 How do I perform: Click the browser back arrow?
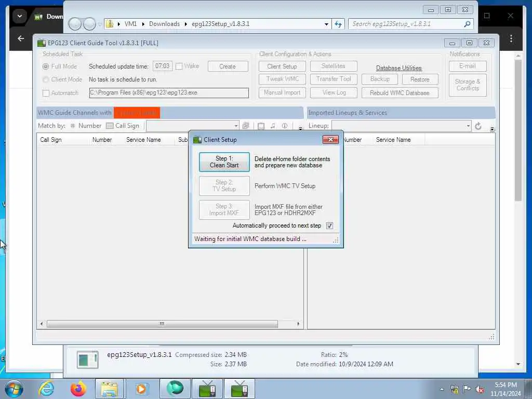[x=21, y=38]
